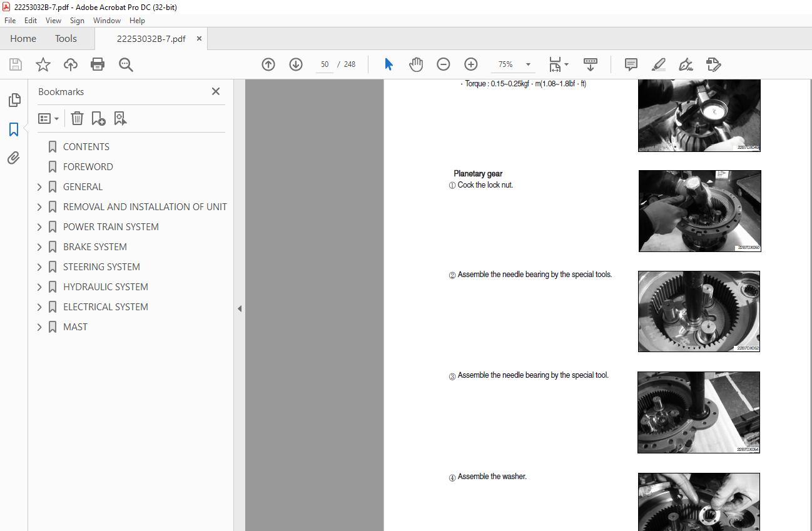Select the POWER TRAIN SYSTEM bookmark label
812x531 pixels.
point(111,227)
